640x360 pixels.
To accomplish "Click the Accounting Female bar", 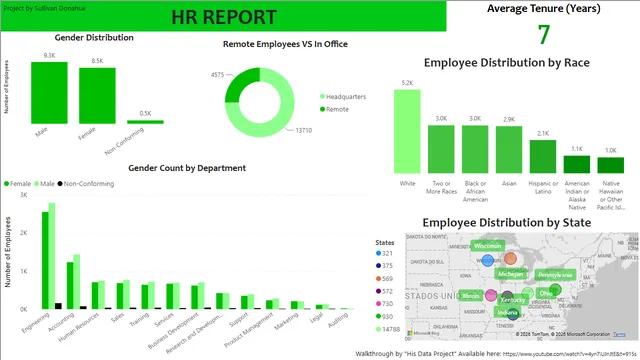I will coord(70,285).
